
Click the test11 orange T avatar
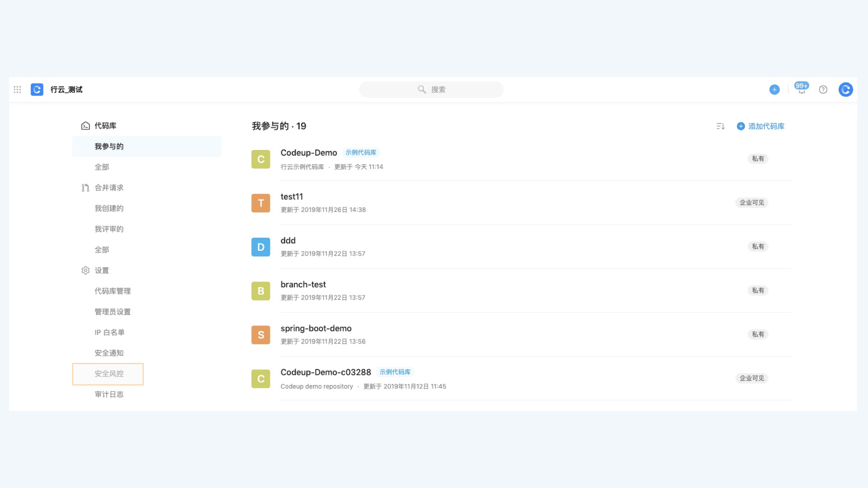tap(261, 203)
